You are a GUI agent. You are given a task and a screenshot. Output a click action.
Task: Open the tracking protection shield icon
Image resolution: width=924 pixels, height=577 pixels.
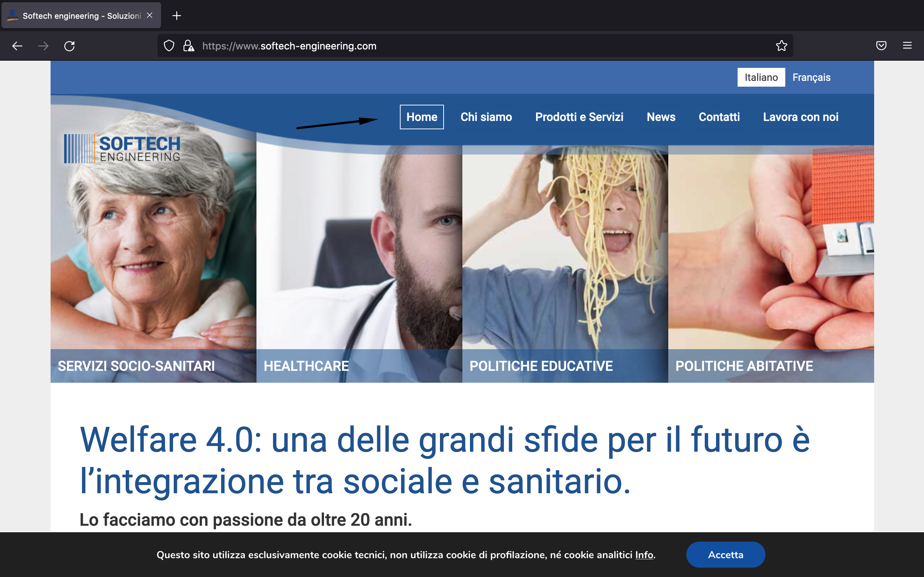point(169,46)
